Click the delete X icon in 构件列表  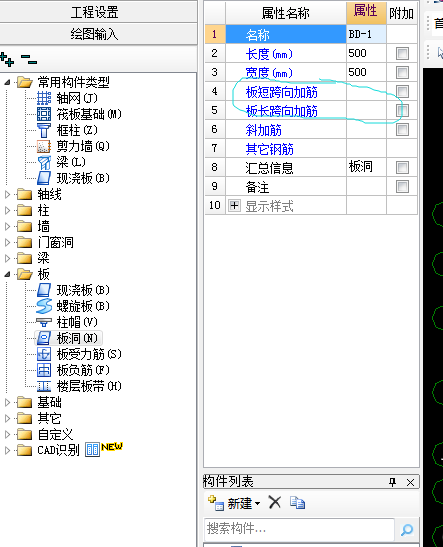275,503
